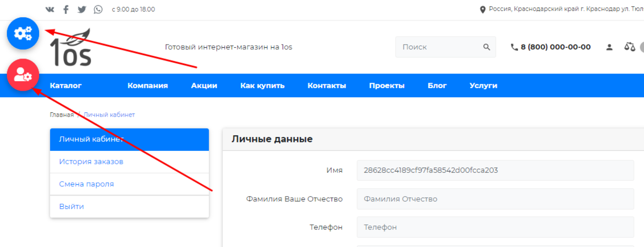Open the Twitter icon in top bar

[x=82, y=10]
